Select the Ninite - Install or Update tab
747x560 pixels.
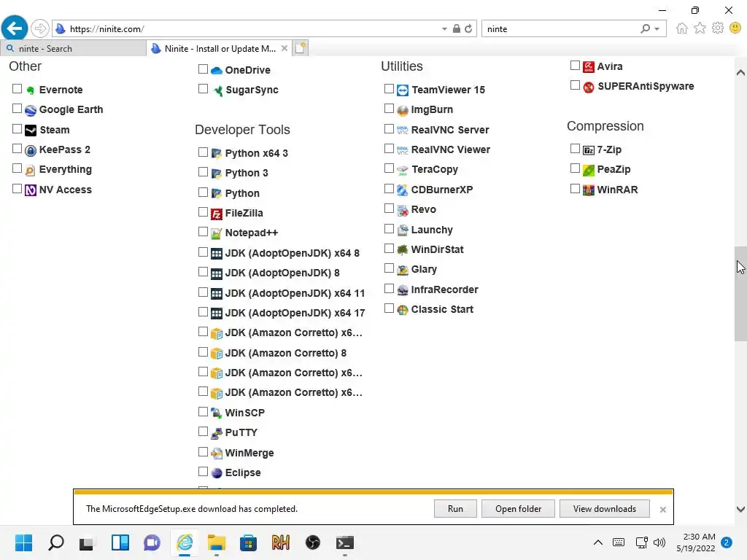click(x=220, y=49)
